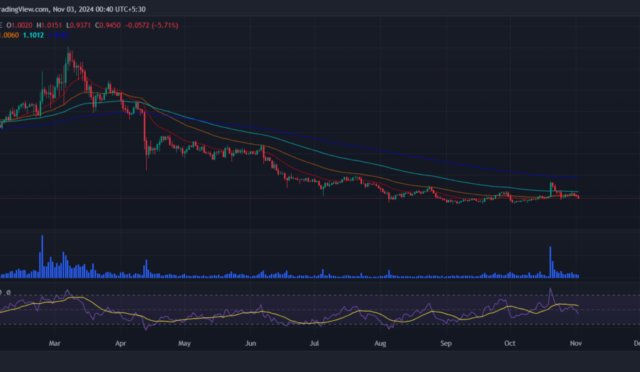Select the low price value L0.9371
Screen dimensions: 640x372
coord(78,25)
